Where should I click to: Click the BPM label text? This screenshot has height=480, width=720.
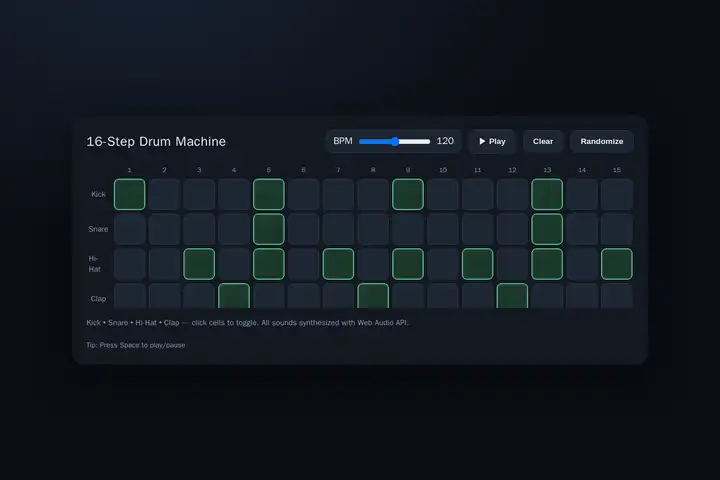pyautogui.click(x=343, y=141)
